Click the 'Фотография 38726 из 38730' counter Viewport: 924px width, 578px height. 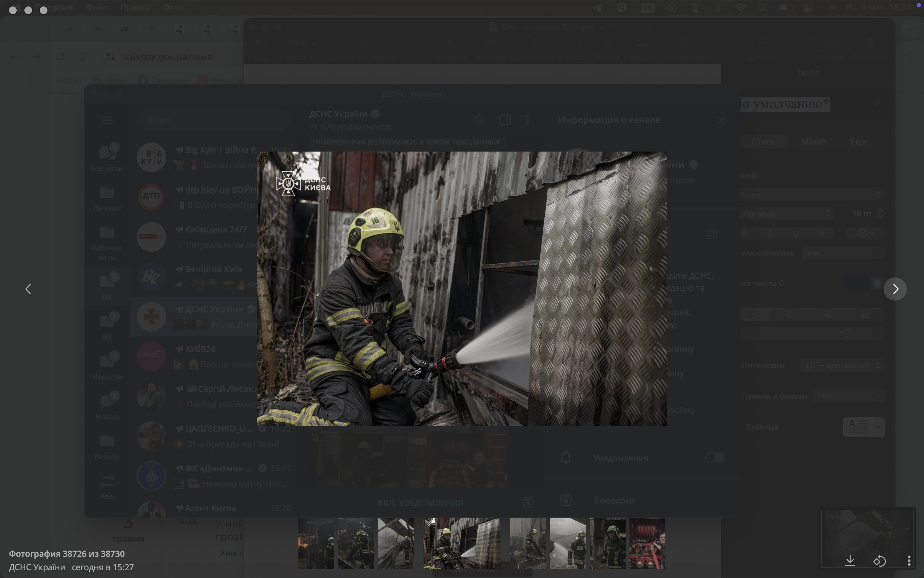[x=67, y=554]
